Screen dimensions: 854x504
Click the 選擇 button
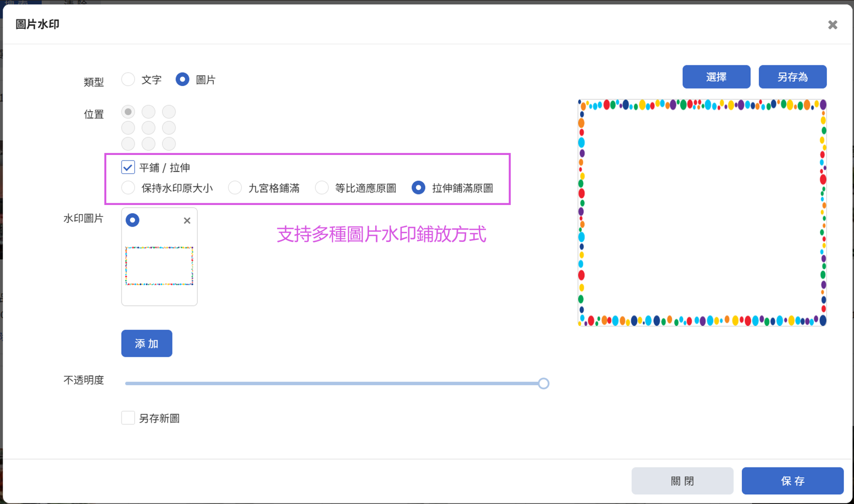716,77
